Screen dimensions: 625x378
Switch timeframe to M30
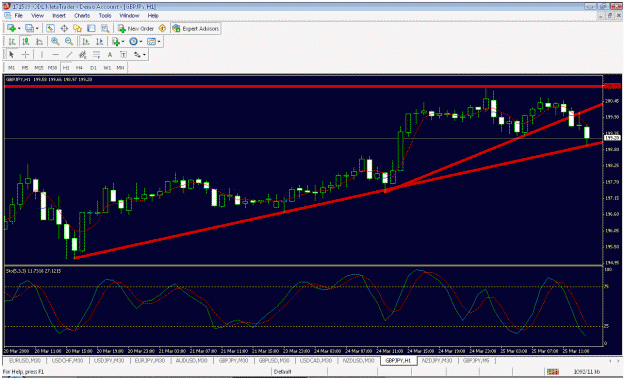pyautogui.click(x=52, y=68)
